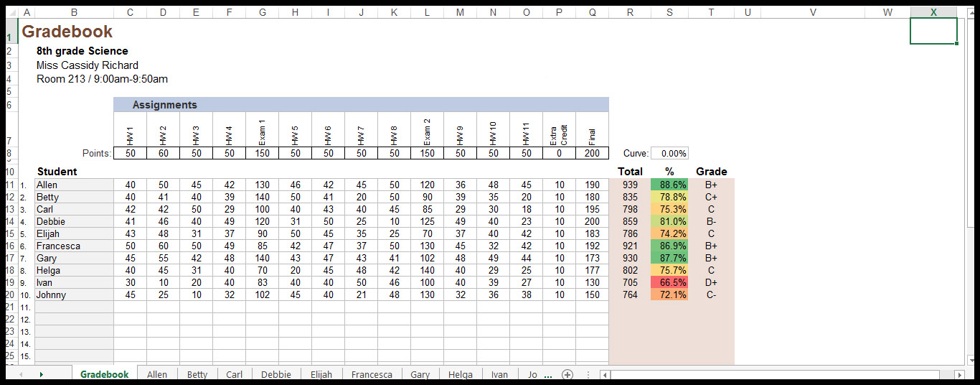Select the Debbie sheet tab
980x385 pixels.
[276, 374]
